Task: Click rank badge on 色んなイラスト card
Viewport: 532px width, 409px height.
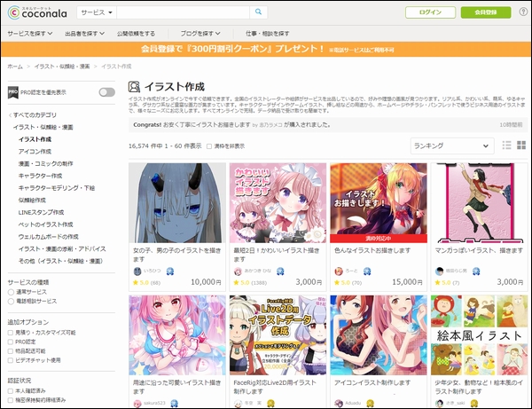Action: tap(367, 271)
